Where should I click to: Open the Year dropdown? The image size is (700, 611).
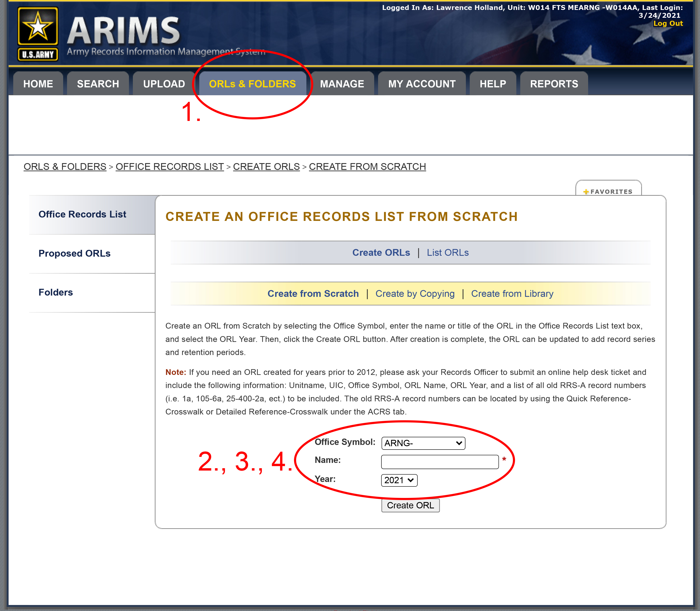pyautogui.click(x=399, y=480)
